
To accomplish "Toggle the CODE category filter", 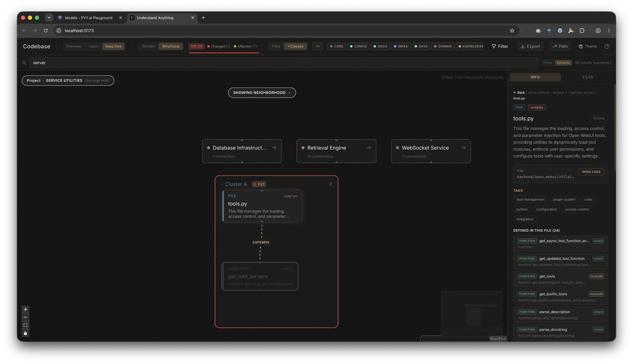I will pyautogui.click(x=337, y=46).
